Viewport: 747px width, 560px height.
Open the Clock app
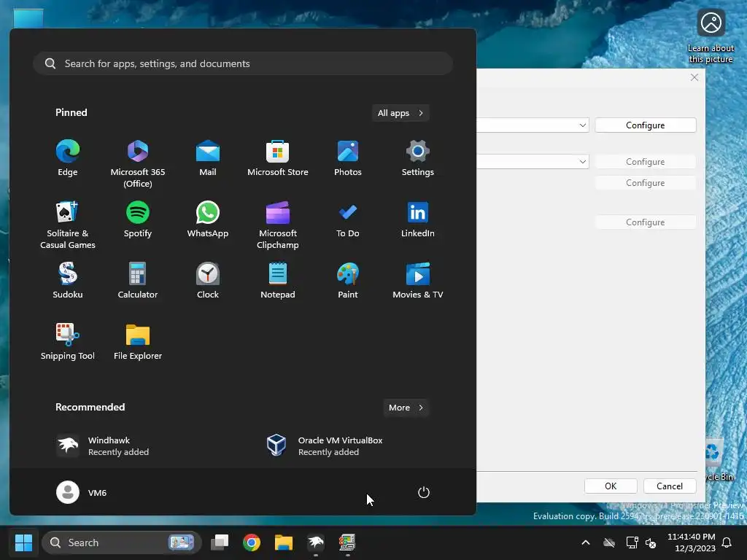click(x=208, y=281)
